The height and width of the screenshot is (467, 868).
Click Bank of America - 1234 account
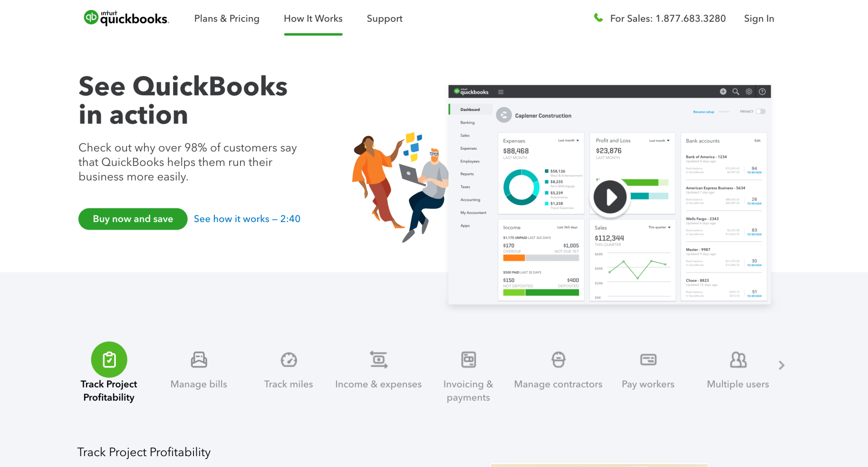(x=706, y=157)
